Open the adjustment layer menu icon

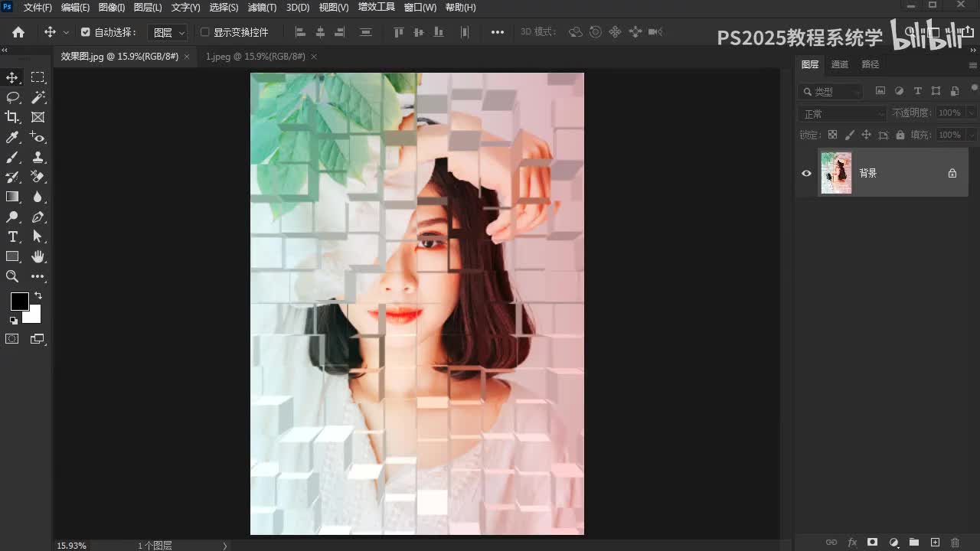[893, 543]
